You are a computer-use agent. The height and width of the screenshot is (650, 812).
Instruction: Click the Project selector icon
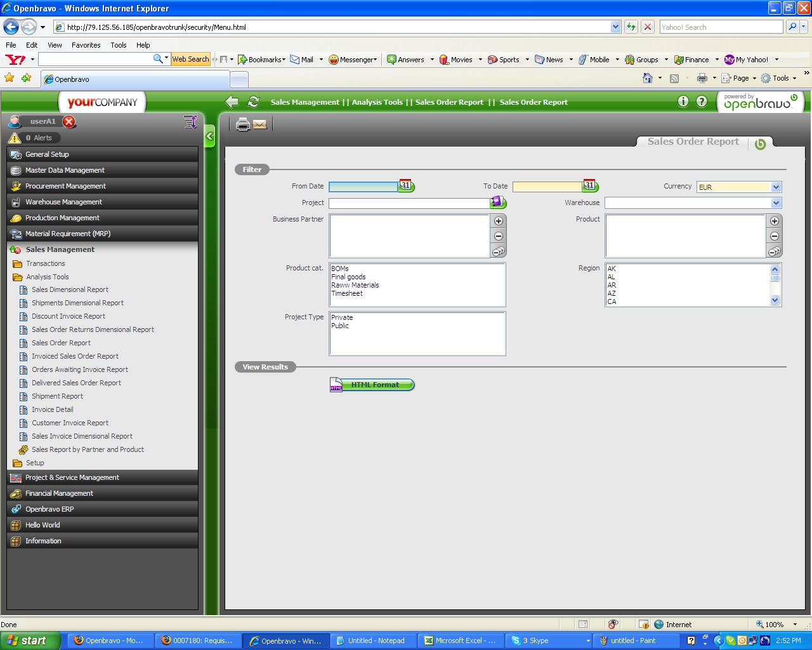(x=498, y=202)
